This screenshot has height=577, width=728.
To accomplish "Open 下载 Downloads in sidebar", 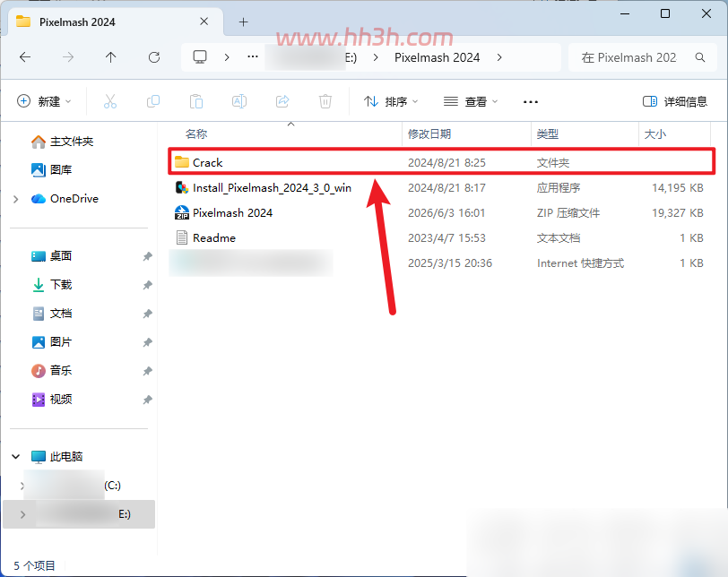I will [51, 285].
